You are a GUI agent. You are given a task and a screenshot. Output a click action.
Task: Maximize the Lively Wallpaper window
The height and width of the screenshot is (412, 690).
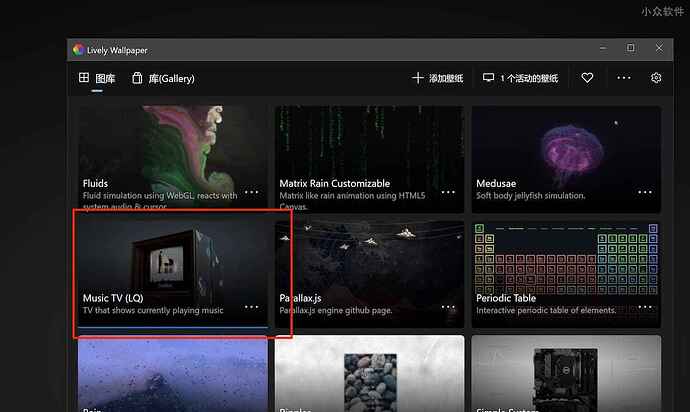point(630,48)
